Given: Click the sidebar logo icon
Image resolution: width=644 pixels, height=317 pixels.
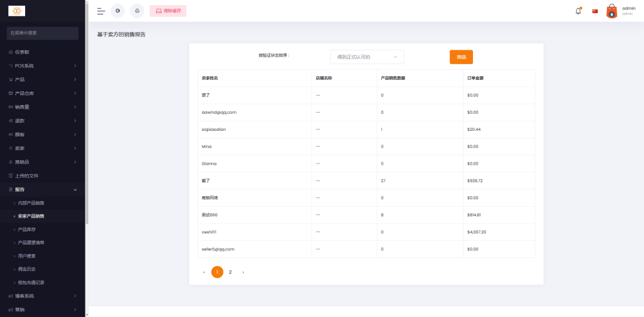Looking at the screenshot, I should click(17, 11).
